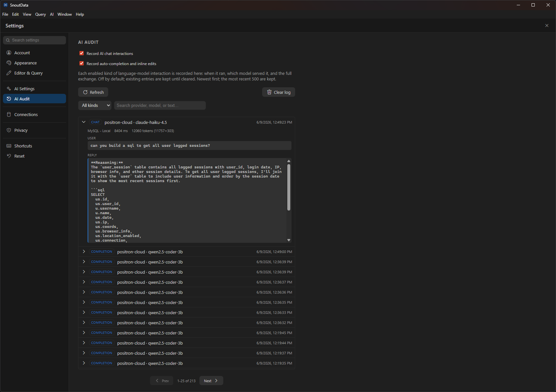Open the Query menu
The image size is (556, 392).
(x=41, y=14)
